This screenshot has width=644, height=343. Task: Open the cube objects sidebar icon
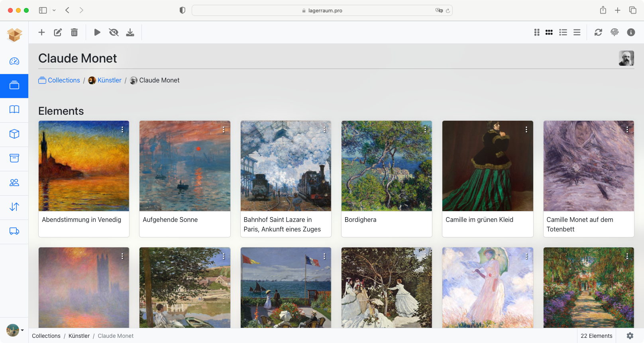[14, 134]
